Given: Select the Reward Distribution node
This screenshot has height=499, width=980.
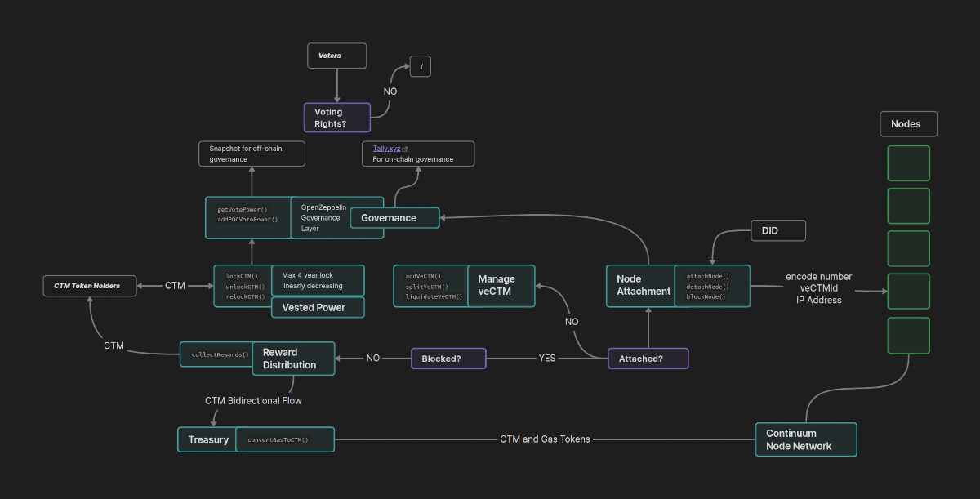Looking at the screenshot, I should (x=293, y=359).
